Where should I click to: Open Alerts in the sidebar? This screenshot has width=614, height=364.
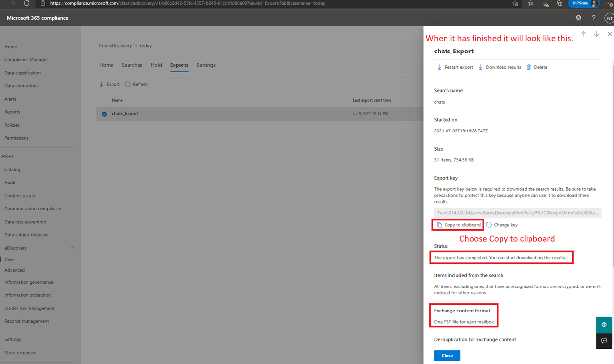(10, 99)
